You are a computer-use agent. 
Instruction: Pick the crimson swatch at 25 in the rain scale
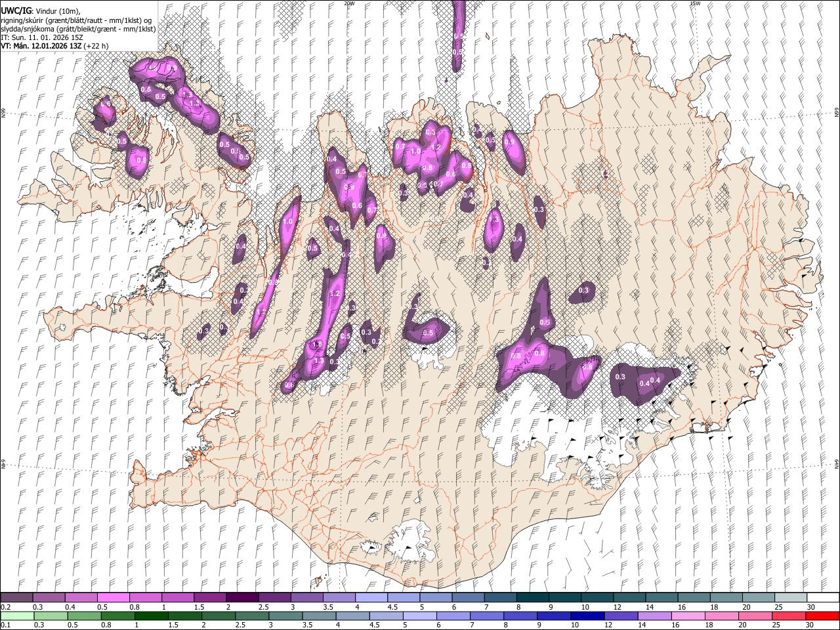pyautogui.click(x=788, y=616)
